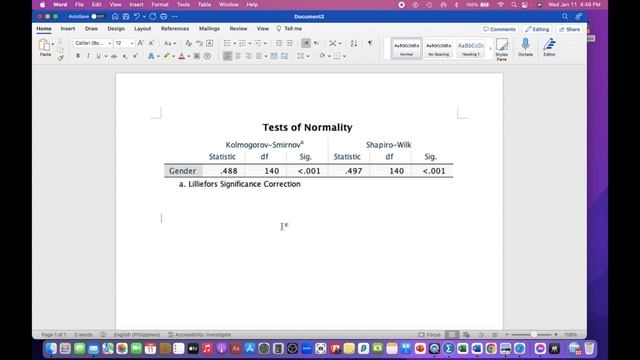
Task: Open the Apple menu
Action: [x=42, y=4]
